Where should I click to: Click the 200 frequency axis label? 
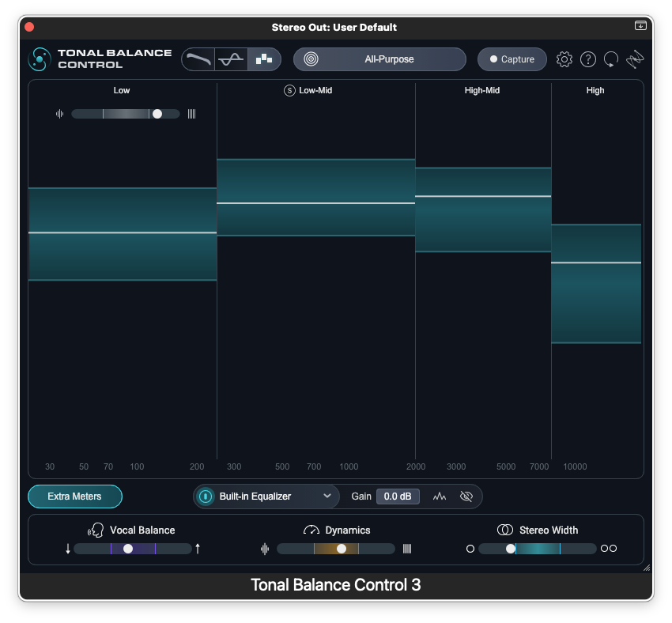pyautogui.click(x=197, y=466)
